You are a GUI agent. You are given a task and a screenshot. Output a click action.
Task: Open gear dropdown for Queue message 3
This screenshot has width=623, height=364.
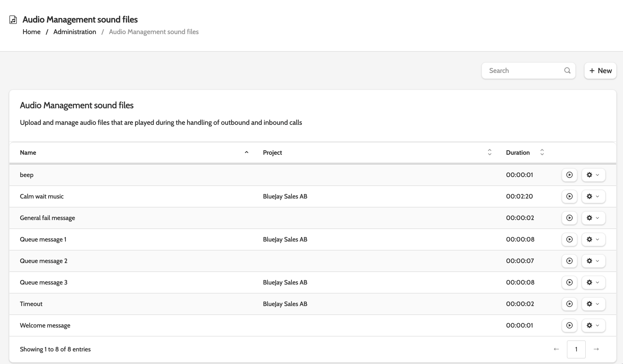coord(593,282)
